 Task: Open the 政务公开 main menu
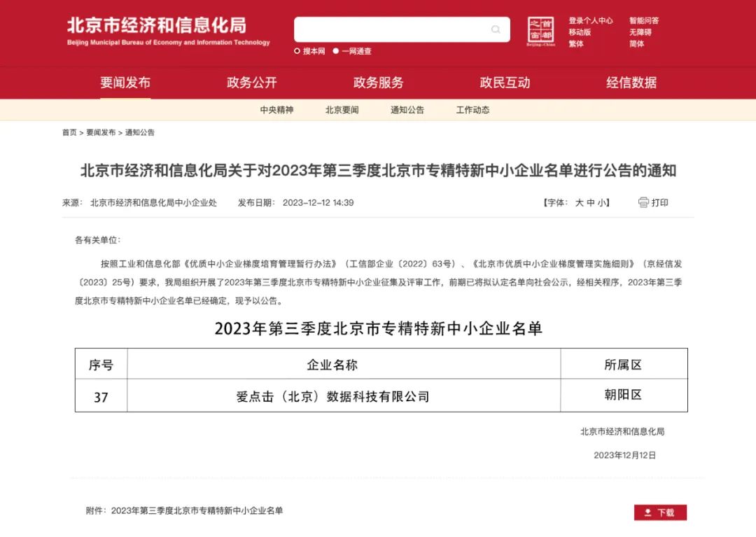pos(252,83)
